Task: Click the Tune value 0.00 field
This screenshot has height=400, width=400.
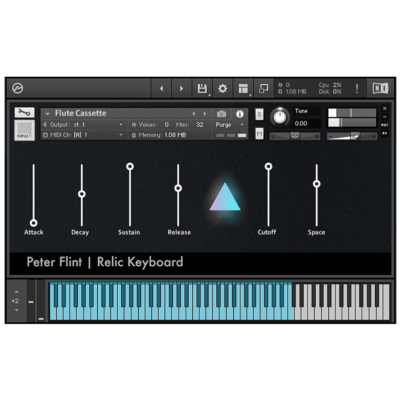Action: point(306,124)
